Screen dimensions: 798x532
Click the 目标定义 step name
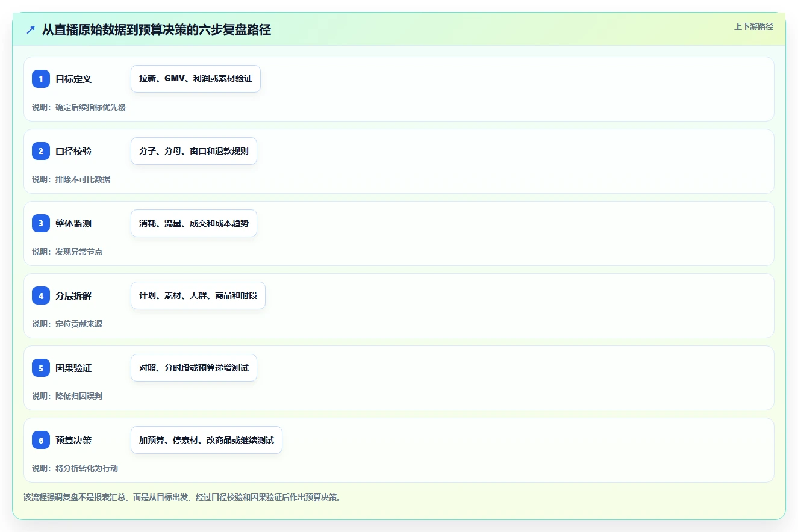tap(73, 79)
